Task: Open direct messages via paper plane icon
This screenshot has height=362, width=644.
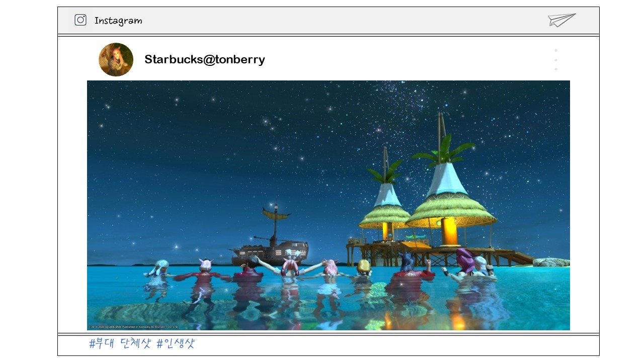Action: click(x=561, y=20)
